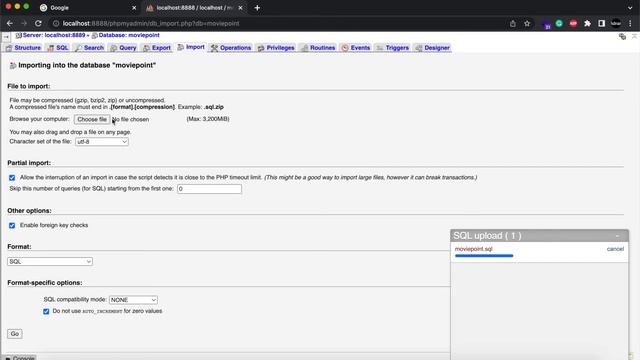This screenshot has width=640, height=360.
Task: Open the Structure tab
Action: click(23, 48)
